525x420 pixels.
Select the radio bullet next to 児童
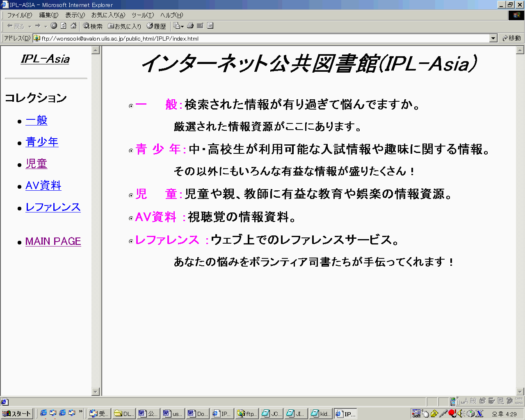pos(131,194)
